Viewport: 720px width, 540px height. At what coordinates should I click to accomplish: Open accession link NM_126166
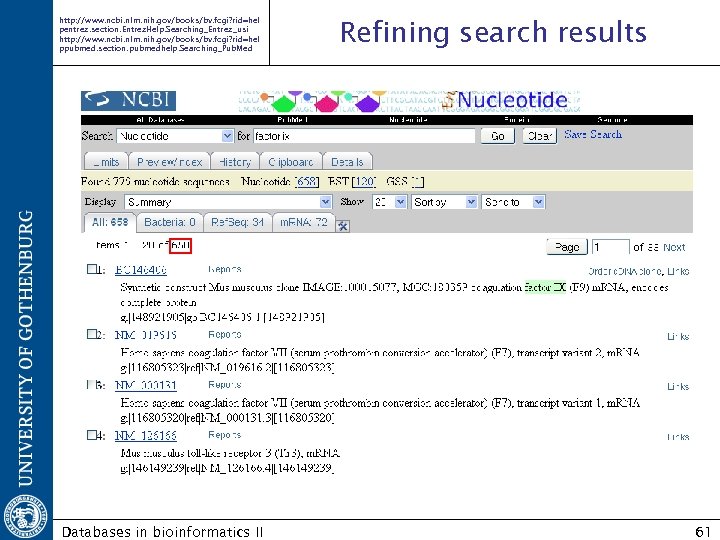point(146,436)
